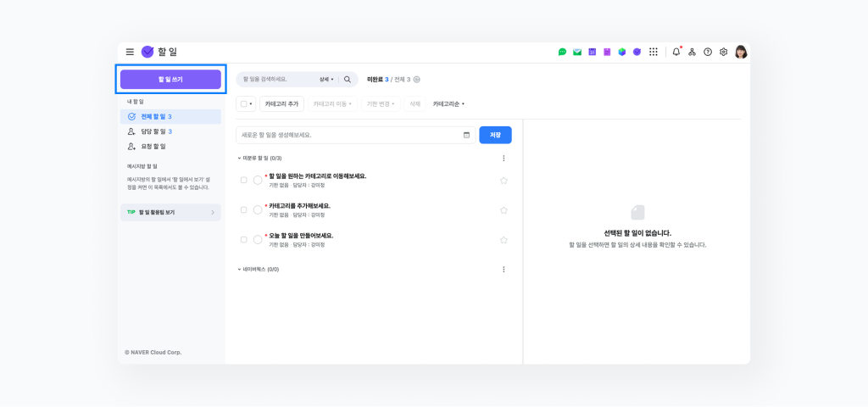This screenshot has width=868, height=407.
Task: Click the refresh icon next to 전체 3
Action: tap(417, 79)
